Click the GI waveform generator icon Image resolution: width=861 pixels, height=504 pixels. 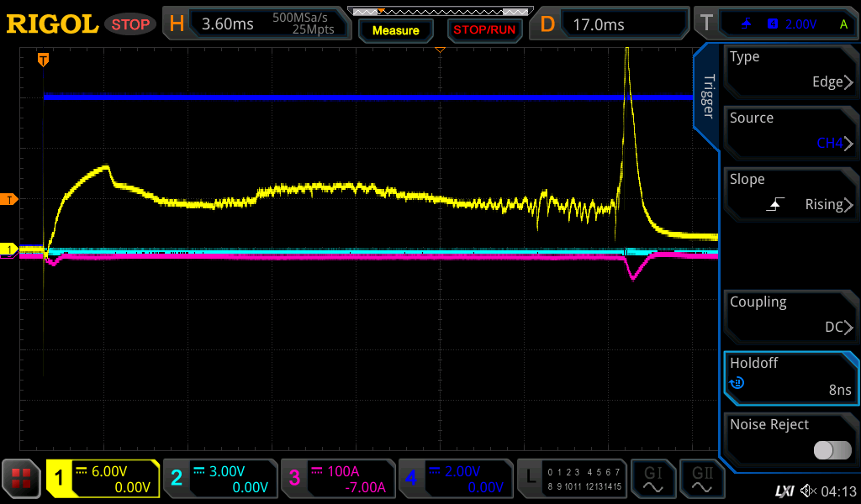click(652, 480)
